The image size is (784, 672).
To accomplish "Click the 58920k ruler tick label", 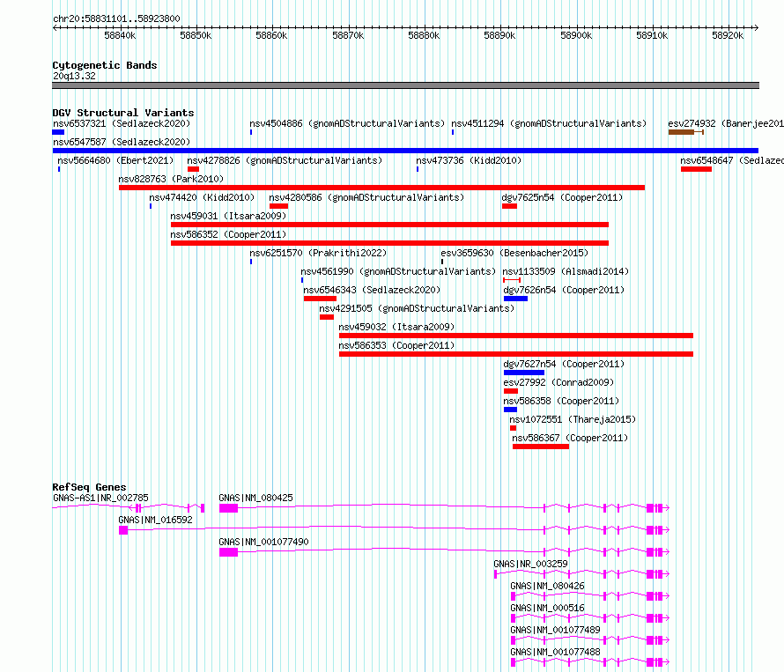I will click(728, 35).
